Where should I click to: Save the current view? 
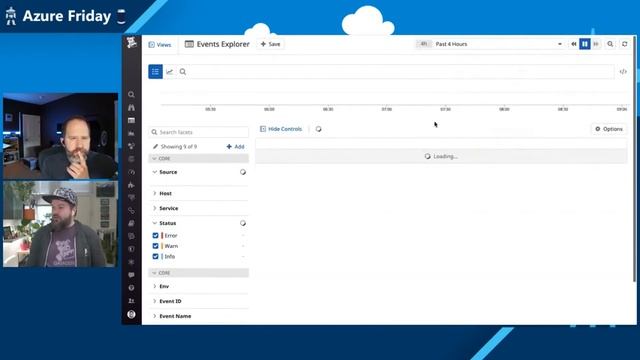pyautogui.click(x=271, y=44)
